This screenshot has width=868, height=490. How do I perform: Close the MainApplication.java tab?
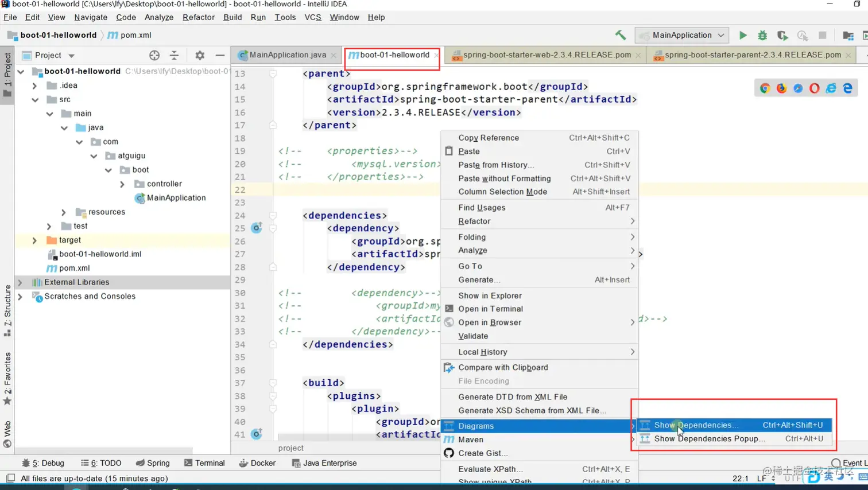pyautogui.click(x=334, y=55)
